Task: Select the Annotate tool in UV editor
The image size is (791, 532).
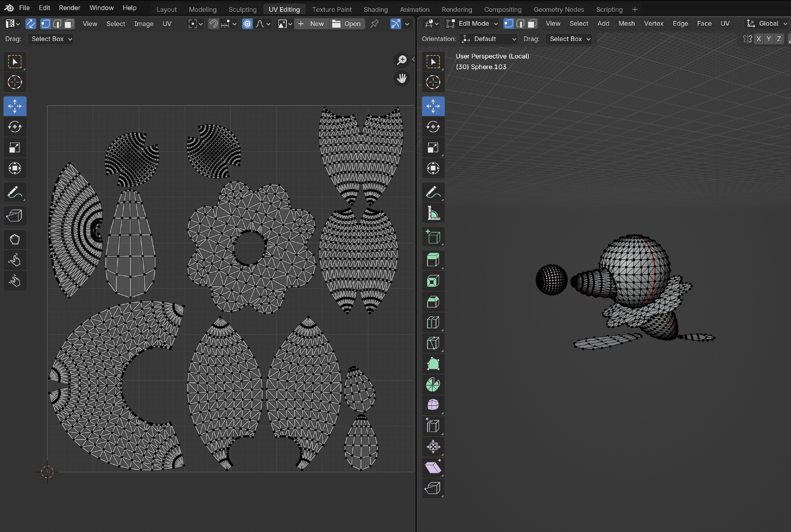Action: pyautogui.click(x=15, y=193)
